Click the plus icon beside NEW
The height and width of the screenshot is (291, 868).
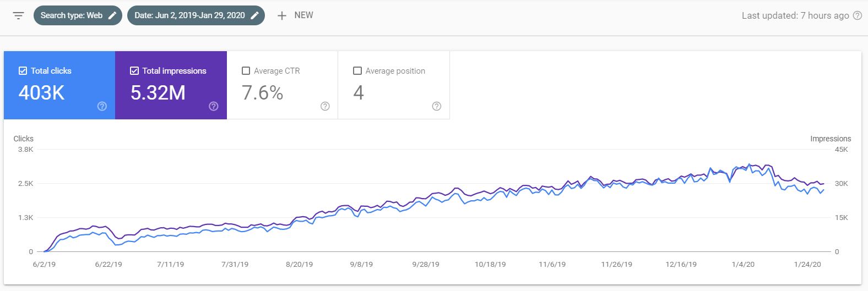[x=282, y=15]
